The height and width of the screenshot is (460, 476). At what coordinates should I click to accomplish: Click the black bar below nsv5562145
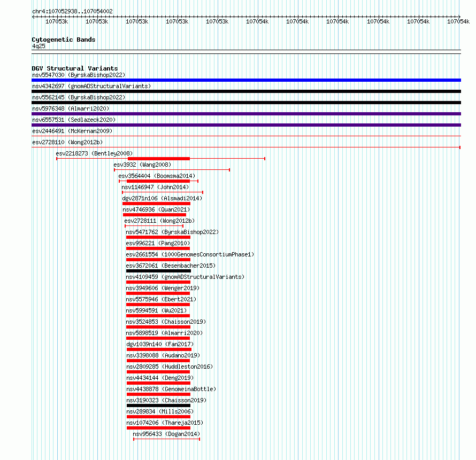[246, 103]
